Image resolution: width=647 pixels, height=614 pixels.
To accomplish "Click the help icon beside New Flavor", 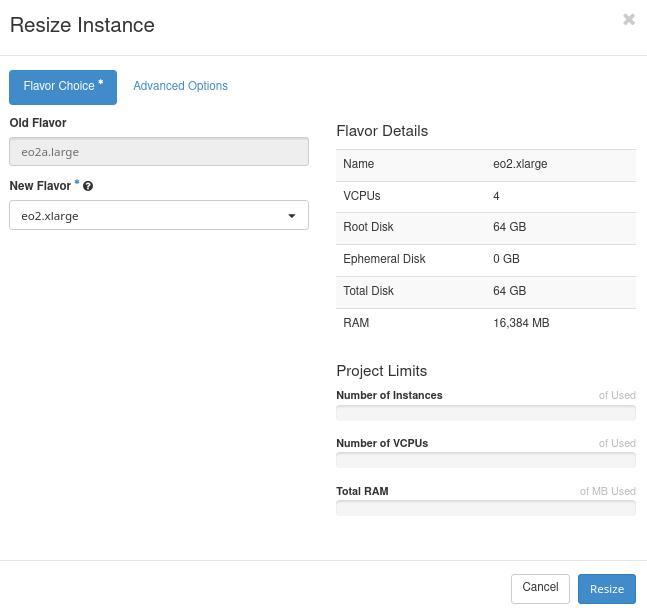I will coord(88,186).
